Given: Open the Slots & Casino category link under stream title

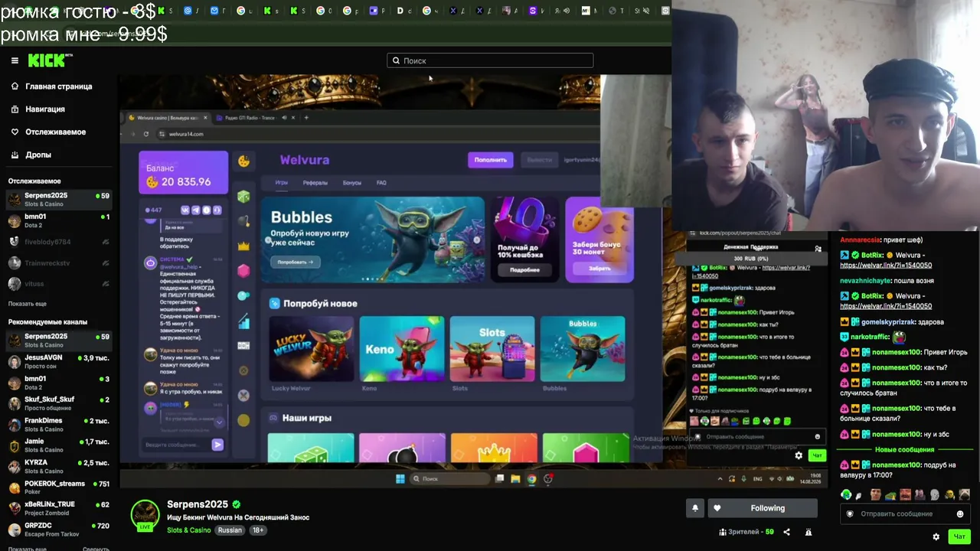Looking at the screenshot, I should (188, 530).
